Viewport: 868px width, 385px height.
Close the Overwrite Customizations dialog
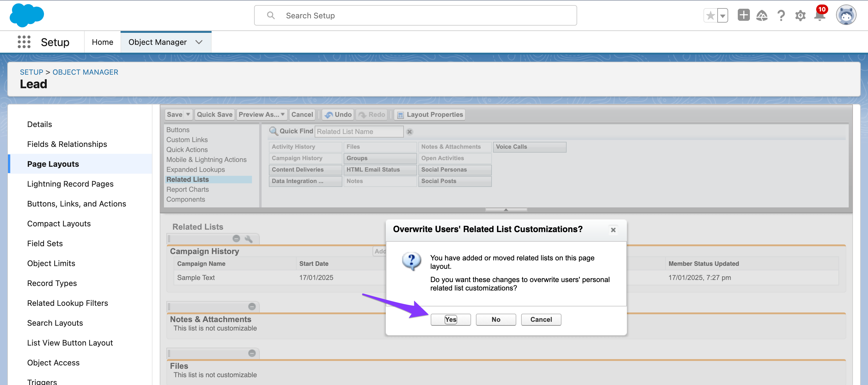[613, 230]
